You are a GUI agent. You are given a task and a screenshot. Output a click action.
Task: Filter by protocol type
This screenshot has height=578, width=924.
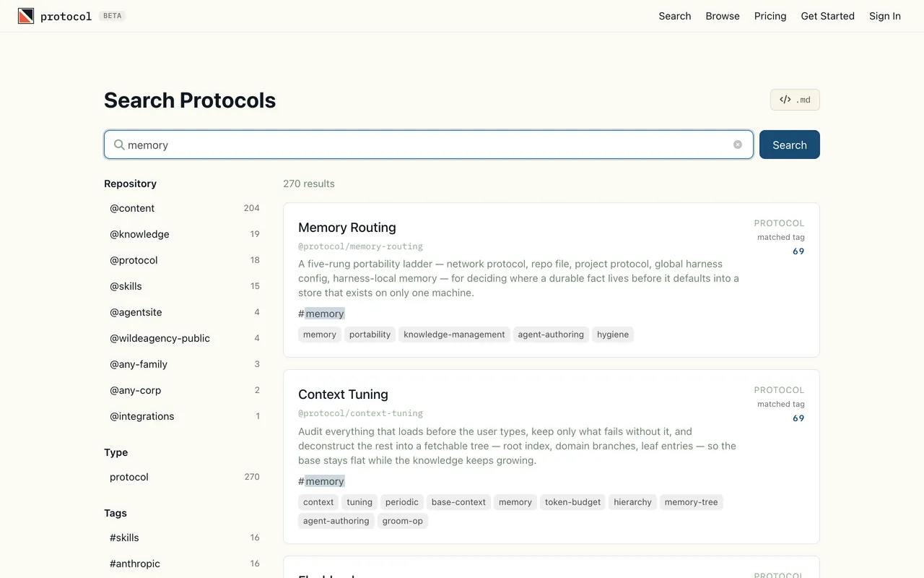click(184, 477)
